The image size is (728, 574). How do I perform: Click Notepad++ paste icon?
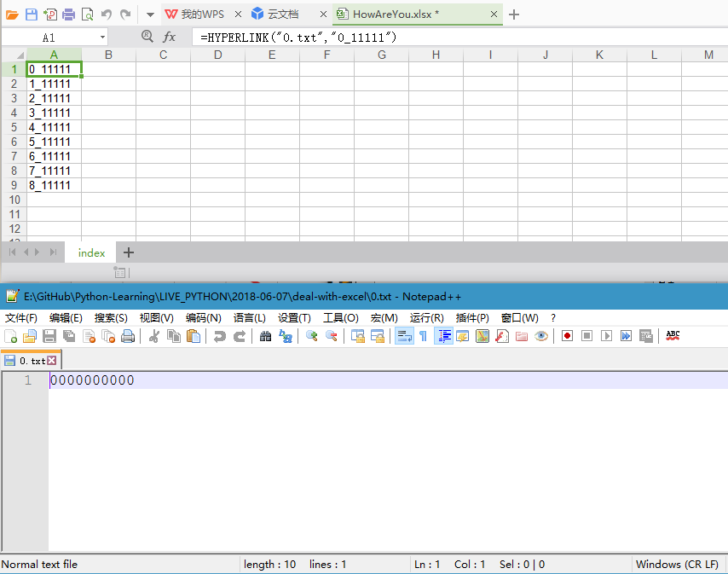(194, 336)
